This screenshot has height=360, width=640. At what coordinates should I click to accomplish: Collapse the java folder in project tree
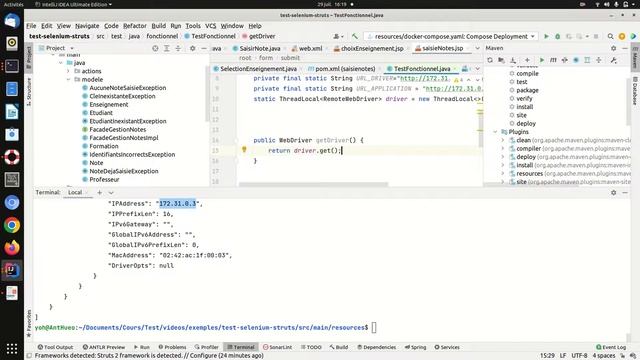tap(61, 63)
